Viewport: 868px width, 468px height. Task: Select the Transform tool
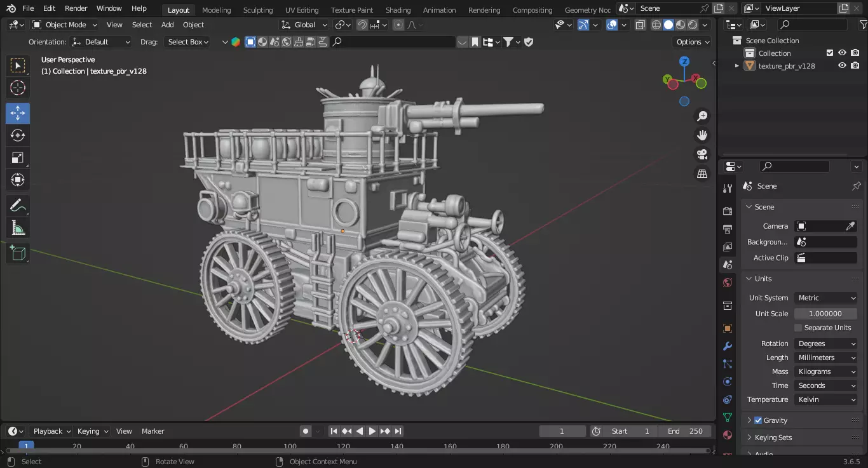point(18,180)
